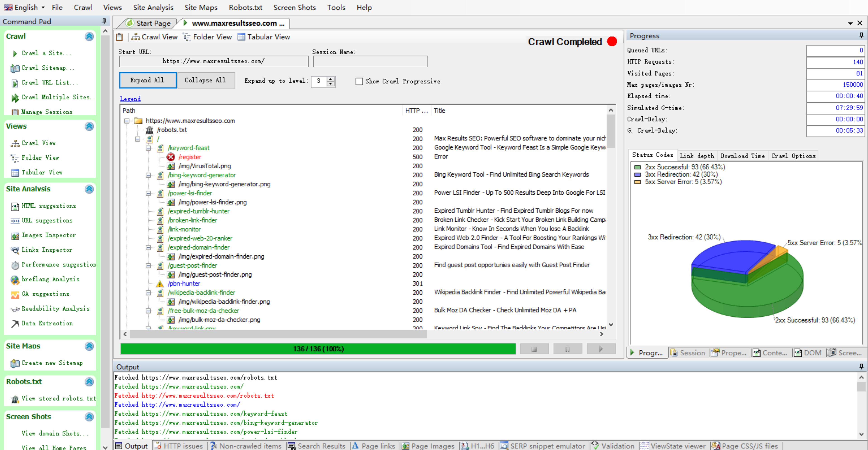The height and width of the screenshot is (450, 868).
Task: Collapse the Robots.txt section
Action: [x=89, y=382]
